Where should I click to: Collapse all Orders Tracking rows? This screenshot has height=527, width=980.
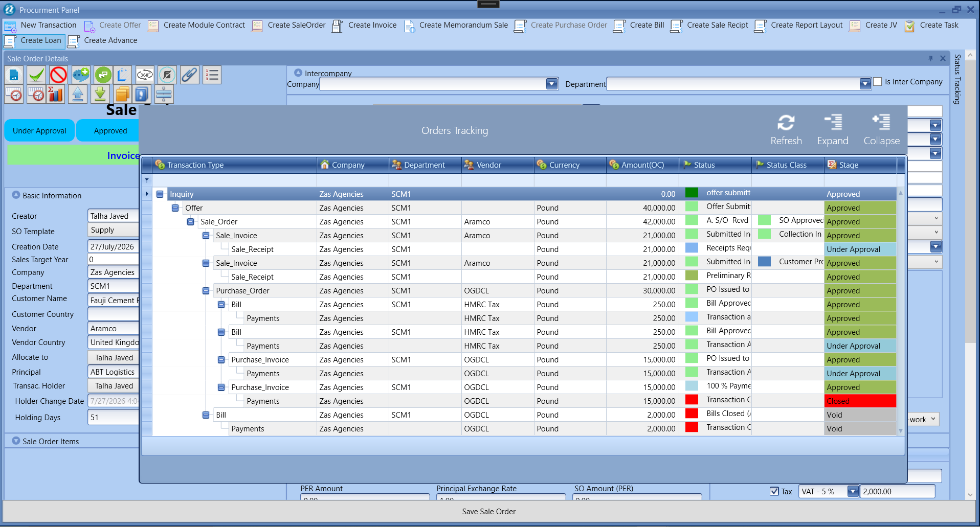tap(881, 130)
